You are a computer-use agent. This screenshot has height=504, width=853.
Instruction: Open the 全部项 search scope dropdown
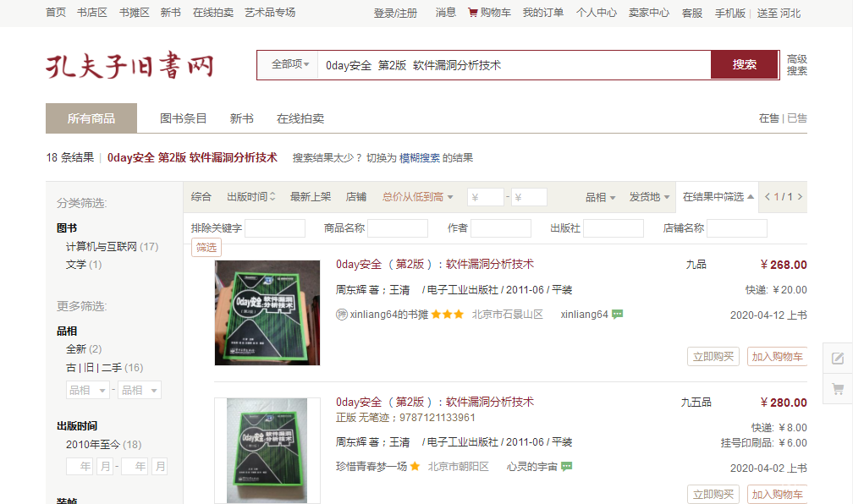(x=290, y=65)
